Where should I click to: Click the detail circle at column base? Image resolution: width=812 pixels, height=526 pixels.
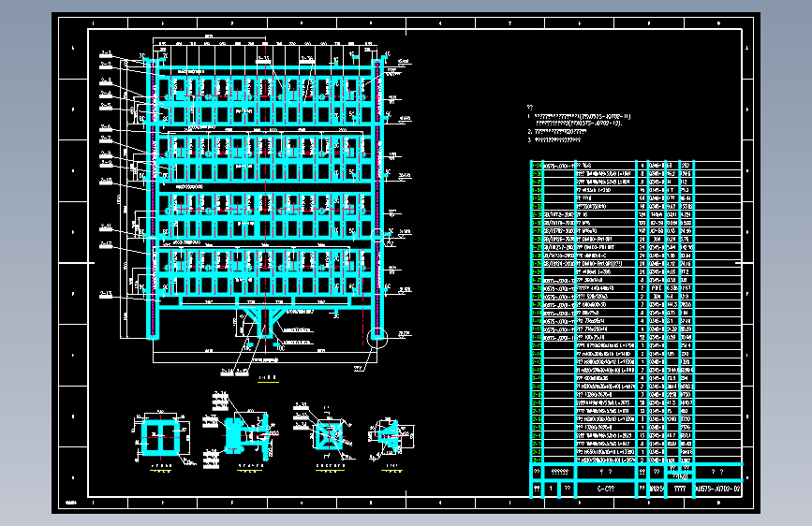[377, 338]
